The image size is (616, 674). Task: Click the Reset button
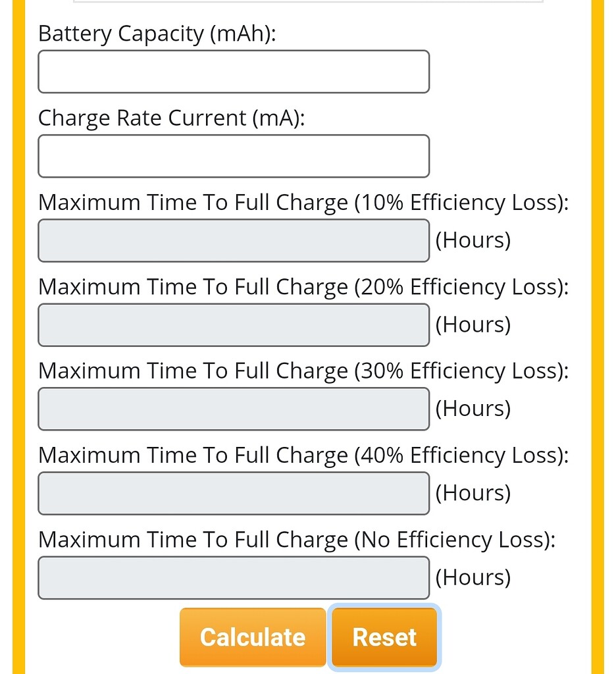pos(384,636)
